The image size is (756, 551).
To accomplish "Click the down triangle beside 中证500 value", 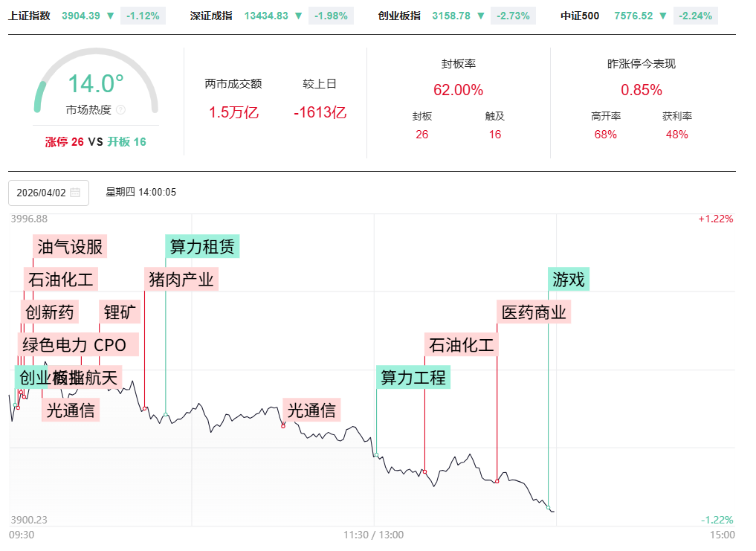I will (x=662, y=16).
